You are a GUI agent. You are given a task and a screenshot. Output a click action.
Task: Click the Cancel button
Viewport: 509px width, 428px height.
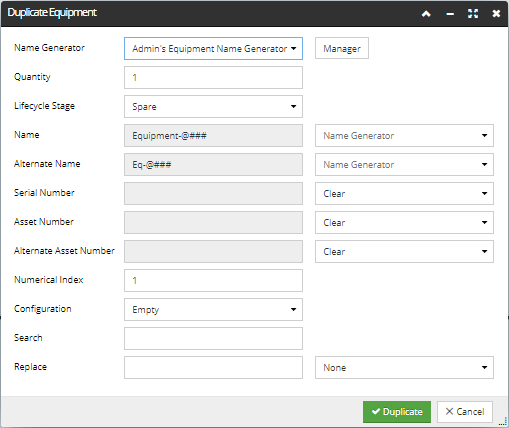tap(465, 412)
